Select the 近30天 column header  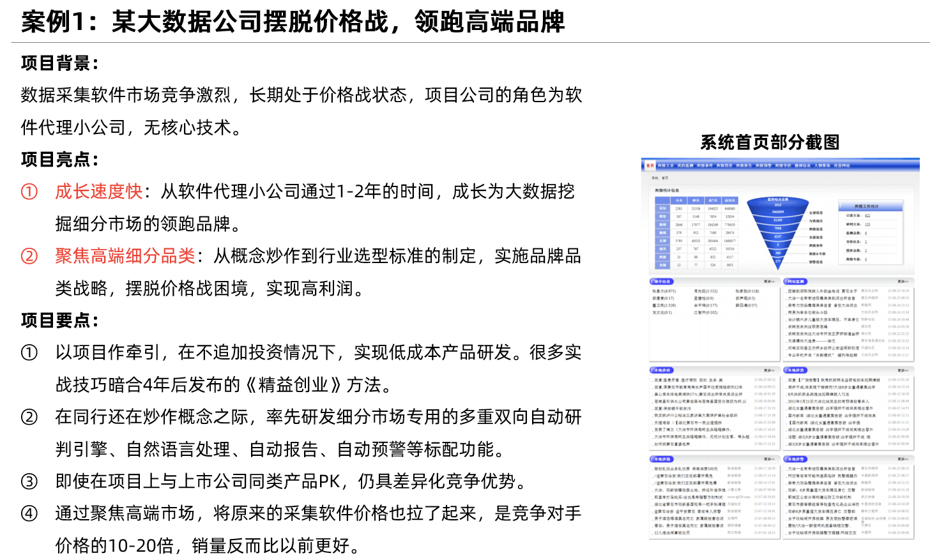[x=729, y=201]
